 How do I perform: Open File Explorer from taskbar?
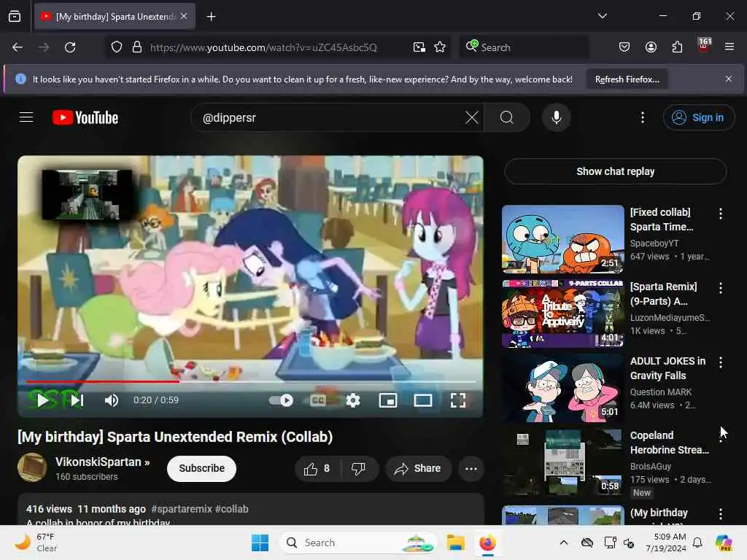(455, 542)
